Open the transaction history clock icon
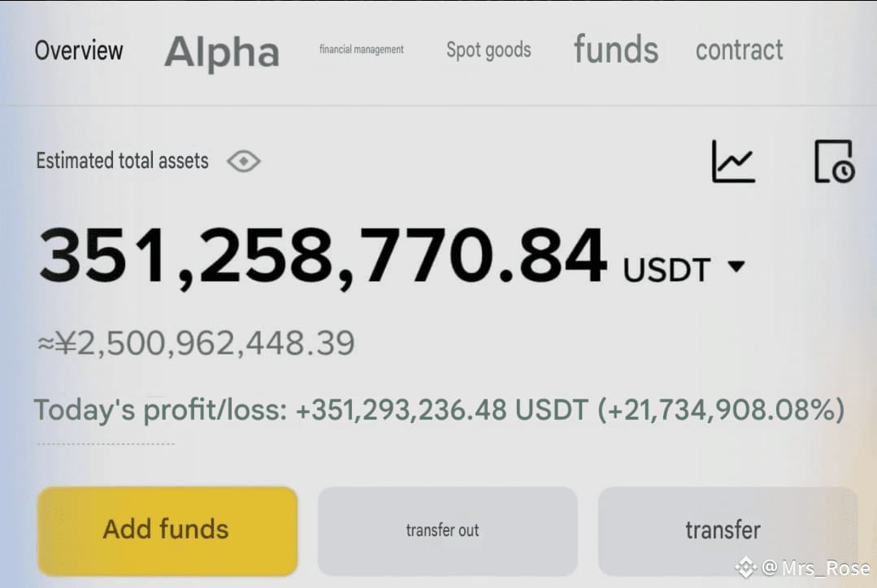Image resolution: width=877 pixels, height=588 pixels. pyautogui.click(x=834, y=162)
